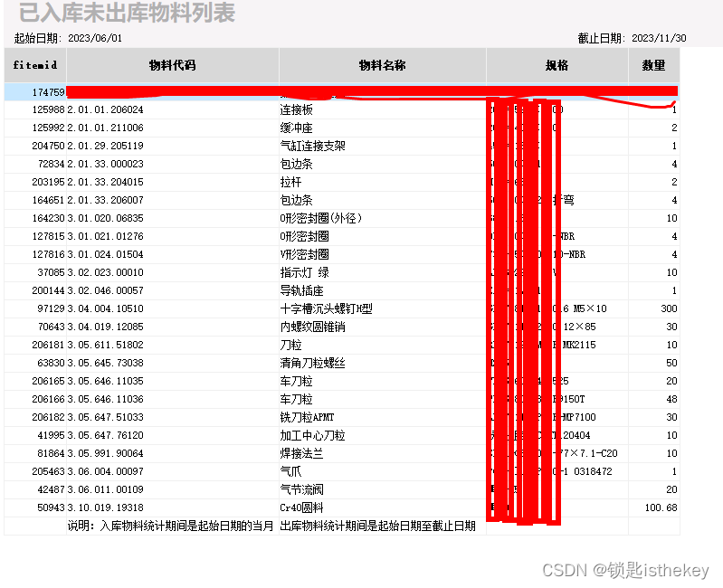Click fitemid cell 41995
723x588 pixels.
tap(52, 435)
